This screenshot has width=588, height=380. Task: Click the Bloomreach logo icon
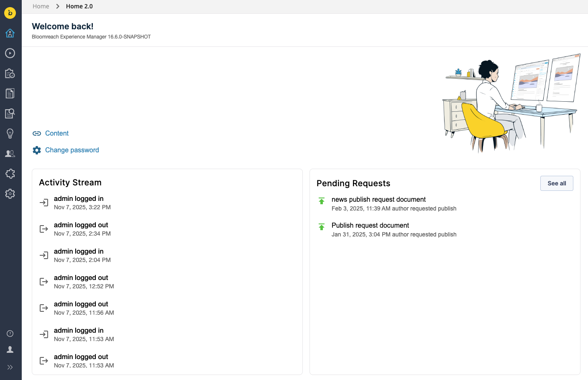click(10, 13)
